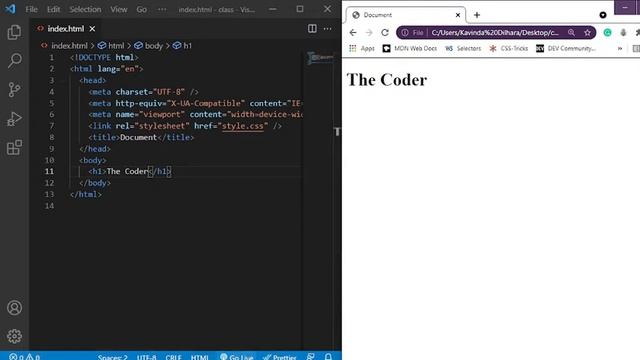Click the Prettier status bar item
The height and width of the screenshot is (360, 640).
(x=280, y=357)
